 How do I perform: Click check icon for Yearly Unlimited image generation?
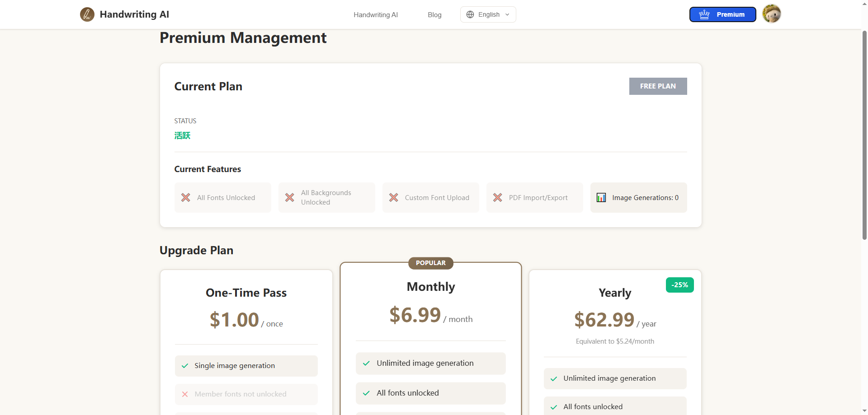pos(554,378)
